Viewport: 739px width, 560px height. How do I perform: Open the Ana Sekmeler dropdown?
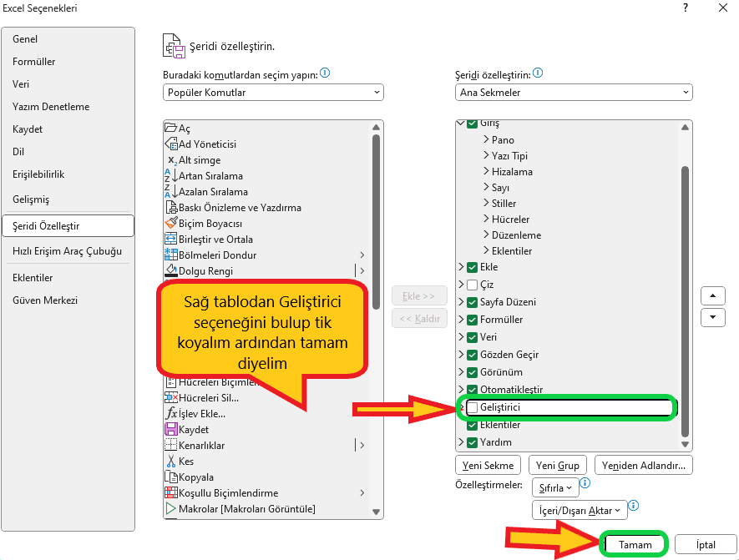pos(573,93)
